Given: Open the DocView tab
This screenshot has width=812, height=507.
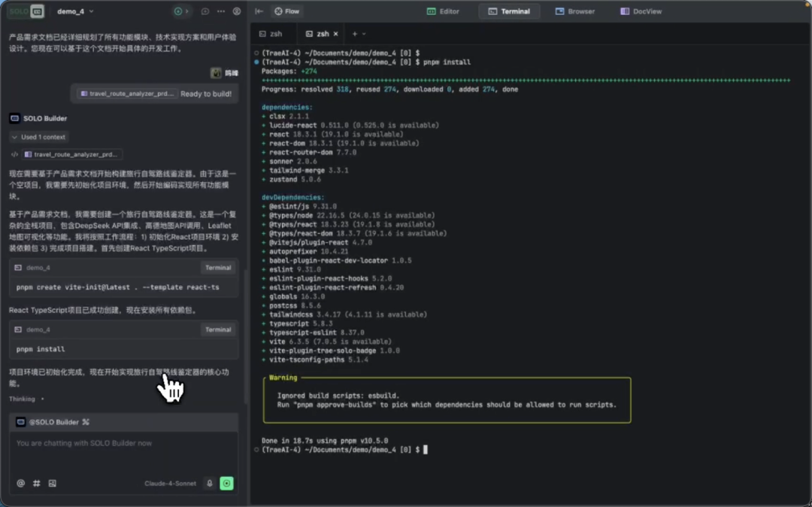Looking at the screenshot, I should point(641,11).
